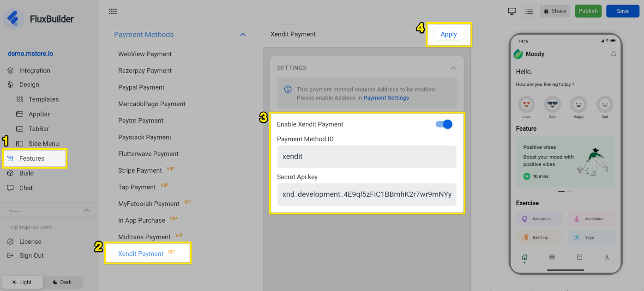Click the Secret Api key field

367,194
